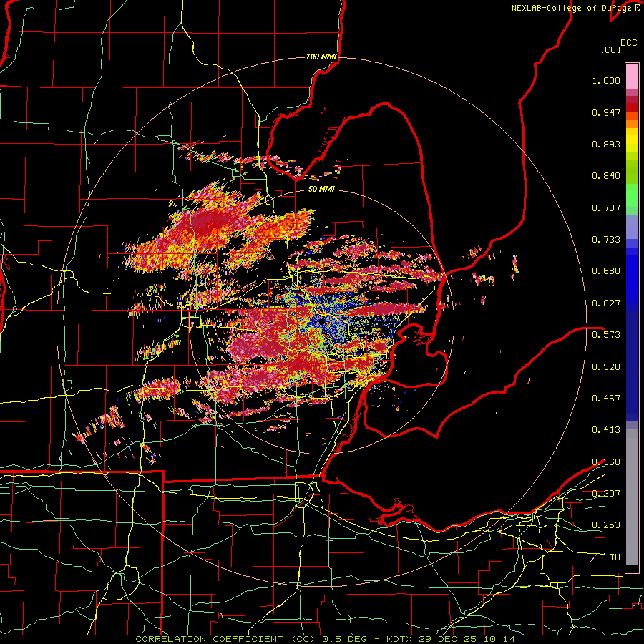
Task: Click the 0.787 scale value
Action: click(x=606, y=208)
